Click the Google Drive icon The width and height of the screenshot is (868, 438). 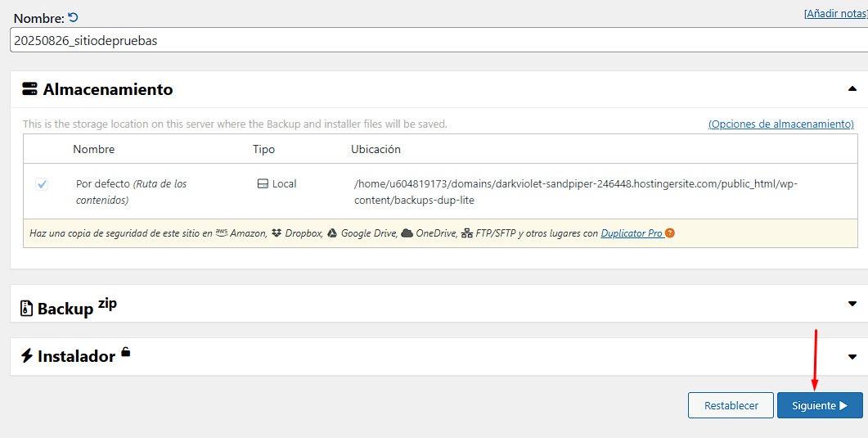click(x=332, y=233)
